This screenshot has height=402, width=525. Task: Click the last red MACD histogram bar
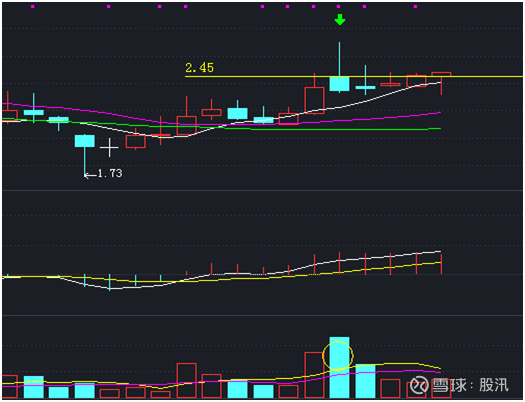(x=441, y=264)
